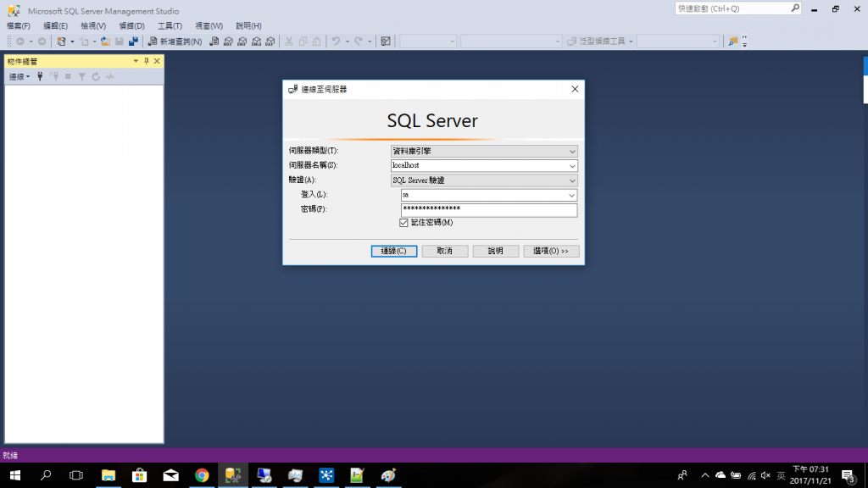Click the Paste icon in toolbar

point(317,42)
